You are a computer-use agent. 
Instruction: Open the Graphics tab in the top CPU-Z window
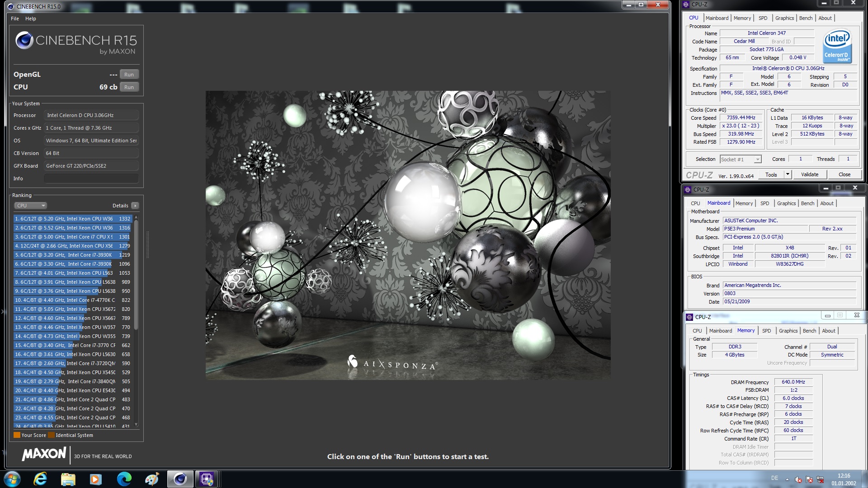coord(785,18)
